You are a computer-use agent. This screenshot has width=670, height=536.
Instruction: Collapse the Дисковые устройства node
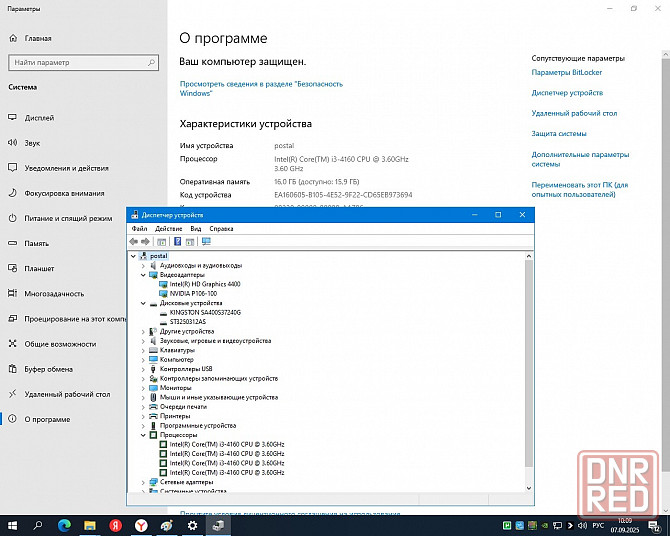(143, 303)
